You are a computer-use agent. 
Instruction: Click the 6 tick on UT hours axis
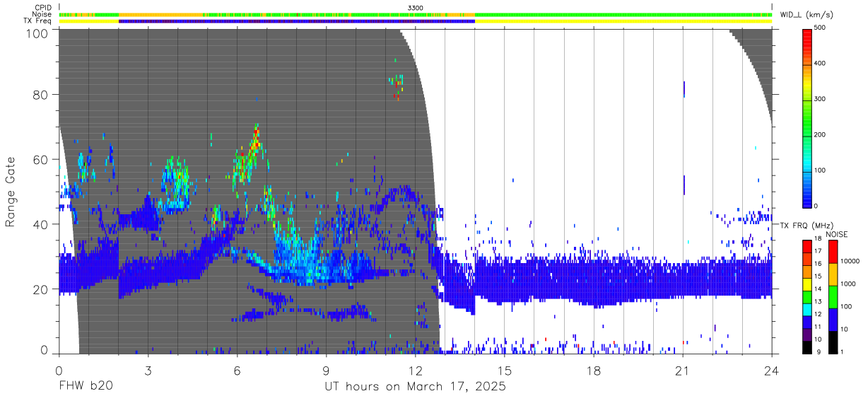point(237,371)
